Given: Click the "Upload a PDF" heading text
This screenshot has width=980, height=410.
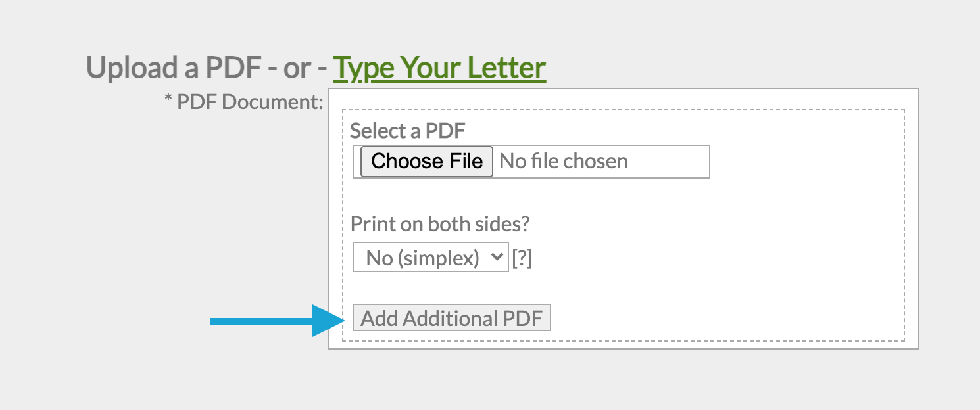Looking at the screenshot, I should click(x=175, y=68).
